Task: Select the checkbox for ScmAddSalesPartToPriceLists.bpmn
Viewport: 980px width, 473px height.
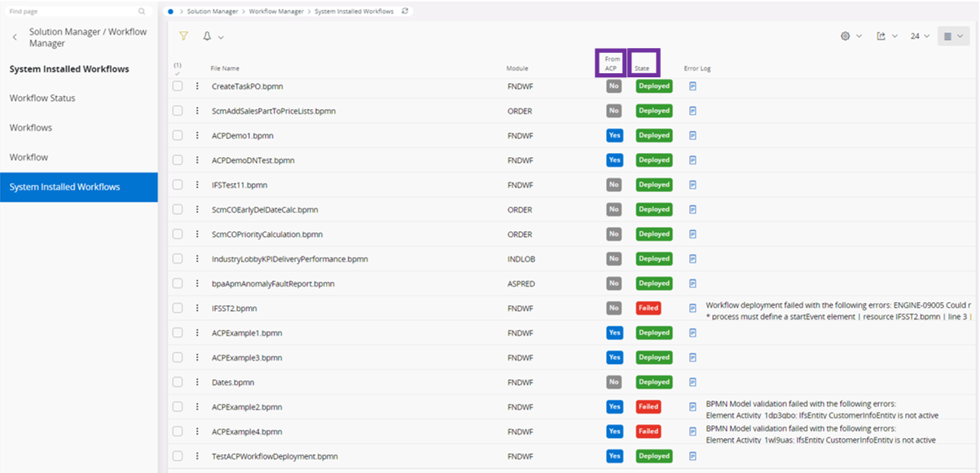Action: (177, 111)
